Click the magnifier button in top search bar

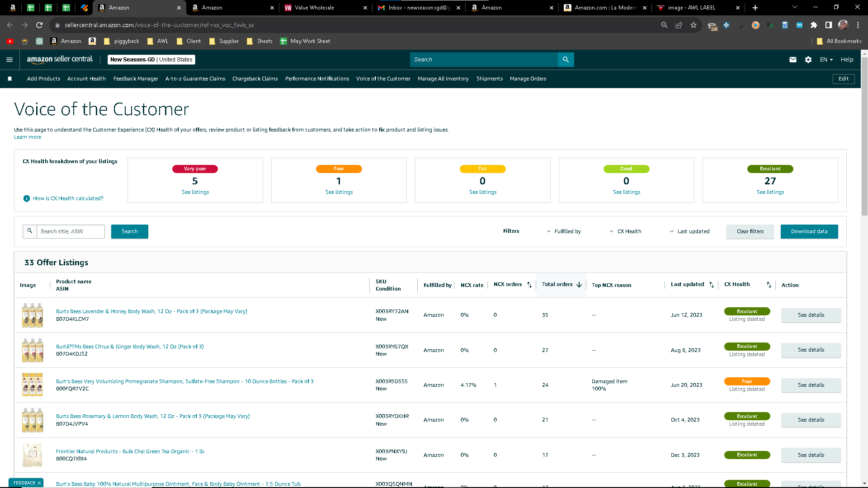click(566, 60)
